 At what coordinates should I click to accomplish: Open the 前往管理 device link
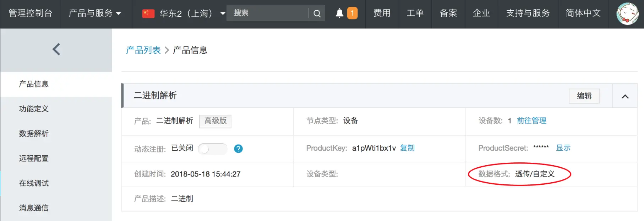(531, 120)
